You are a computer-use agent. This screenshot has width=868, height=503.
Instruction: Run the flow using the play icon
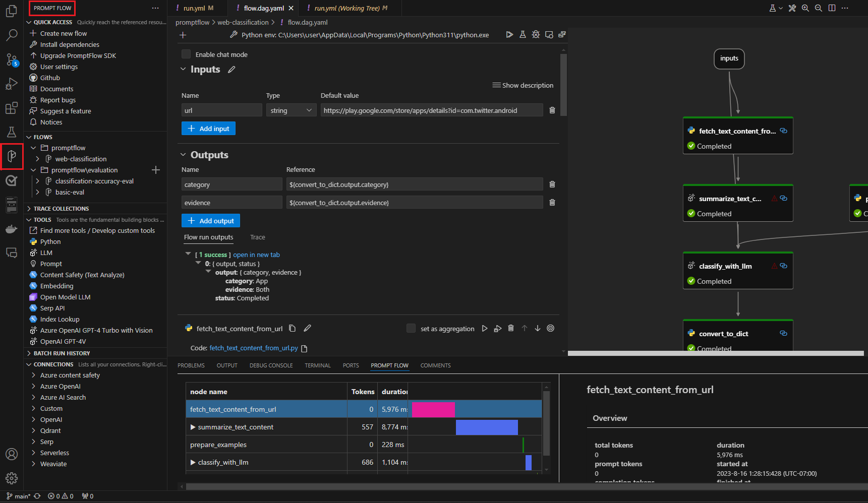coord(509,35)
